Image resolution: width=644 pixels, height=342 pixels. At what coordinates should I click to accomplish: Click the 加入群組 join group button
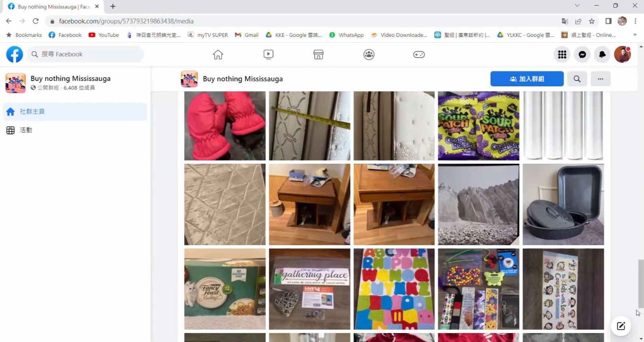click(x=527, y=79)
